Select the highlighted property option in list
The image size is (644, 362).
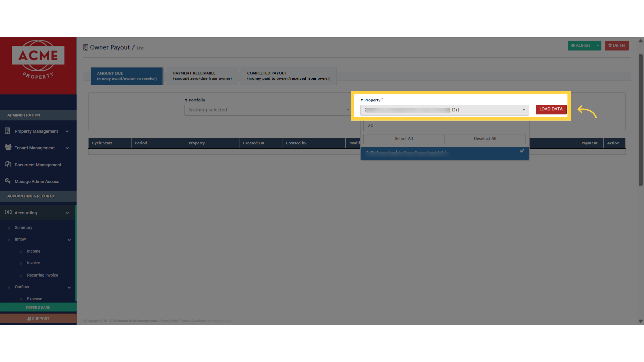point(444,153)
